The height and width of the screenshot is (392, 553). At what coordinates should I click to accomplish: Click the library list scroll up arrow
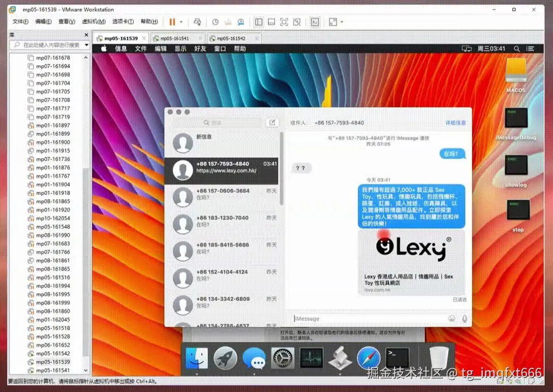pyautogui.click(x=86, y=57)
